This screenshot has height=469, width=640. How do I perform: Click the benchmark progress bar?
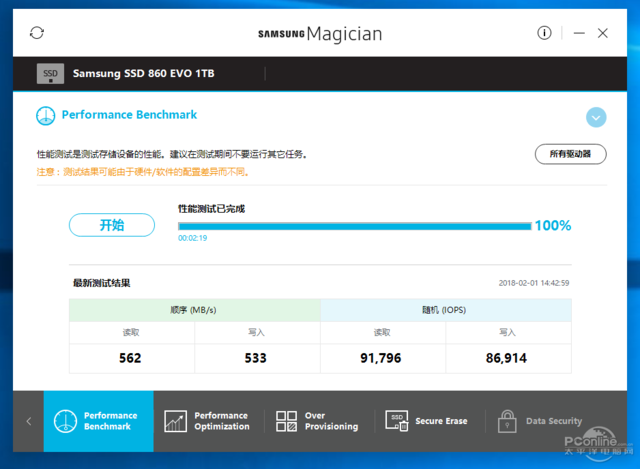pos(355,226)
